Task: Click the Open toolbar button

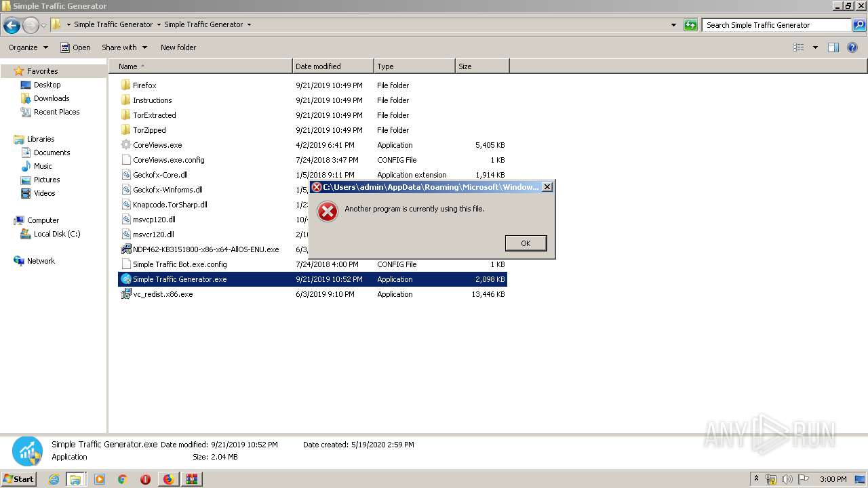Action: click(75, 47)
